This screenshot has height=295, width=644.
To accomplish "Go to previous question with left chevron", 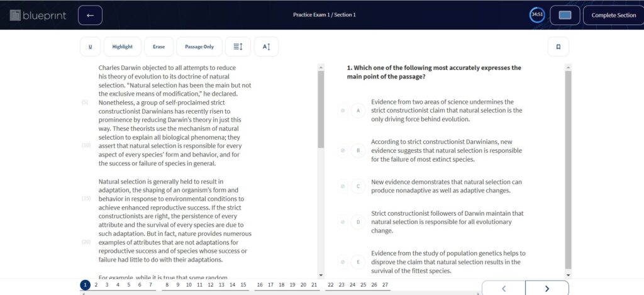I will (503, 288).
